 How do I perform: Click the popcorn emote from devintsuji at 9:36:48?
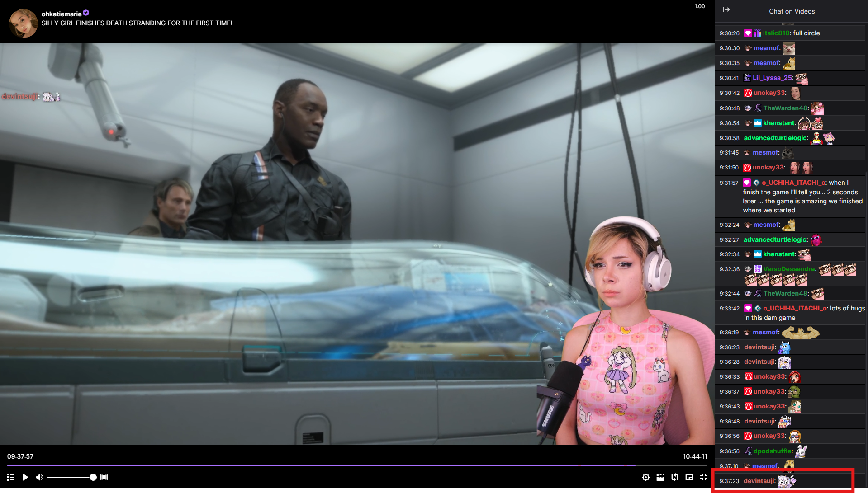784,422
